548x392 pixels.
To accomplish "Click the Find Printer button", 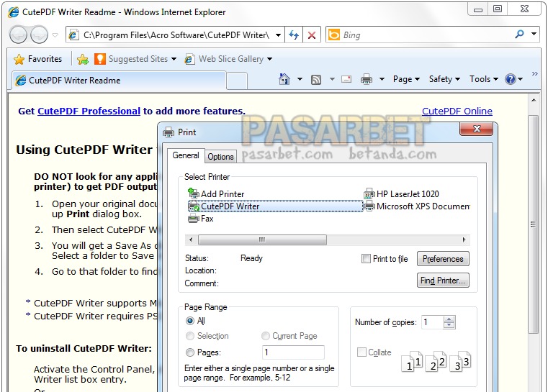I will pyautogui.click(x=443, y=281).
